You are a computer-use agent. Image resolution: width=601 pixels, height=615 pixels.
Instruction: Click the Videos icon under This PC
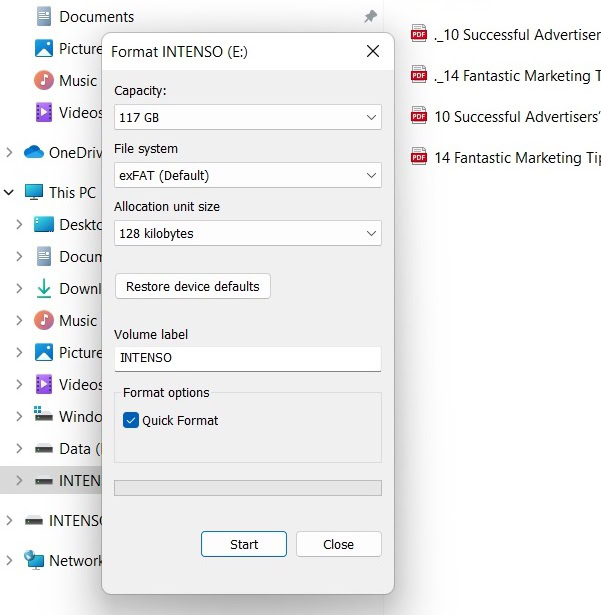(44, 384)
